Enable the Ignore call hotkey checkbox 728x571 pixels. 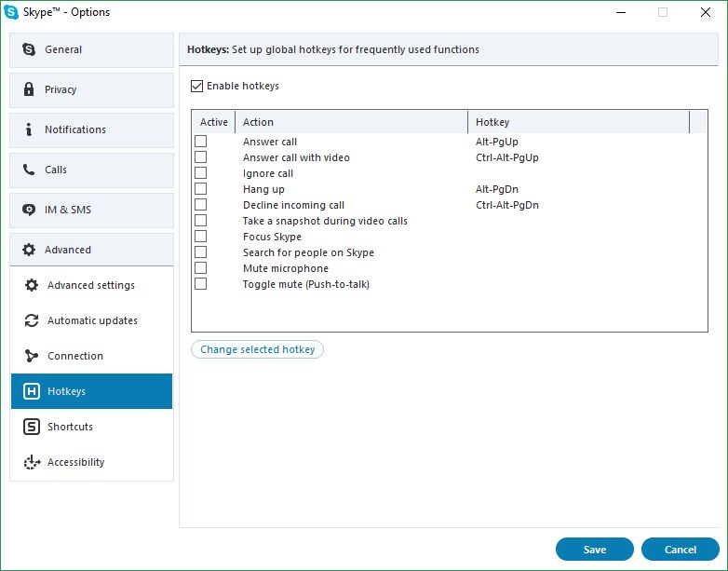(200, 173)
